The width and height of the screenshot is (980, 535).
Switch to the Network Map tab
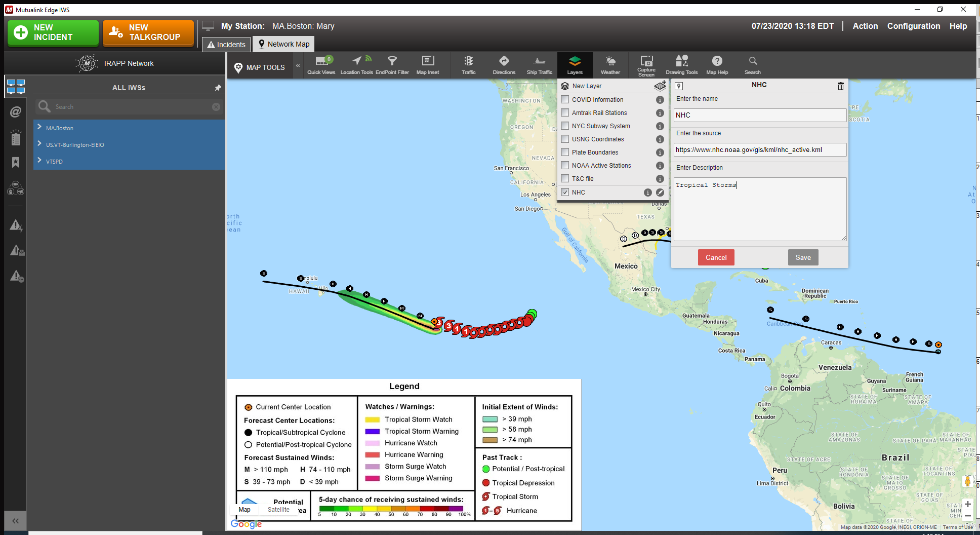pyautogui.click(x=284, y=44)
